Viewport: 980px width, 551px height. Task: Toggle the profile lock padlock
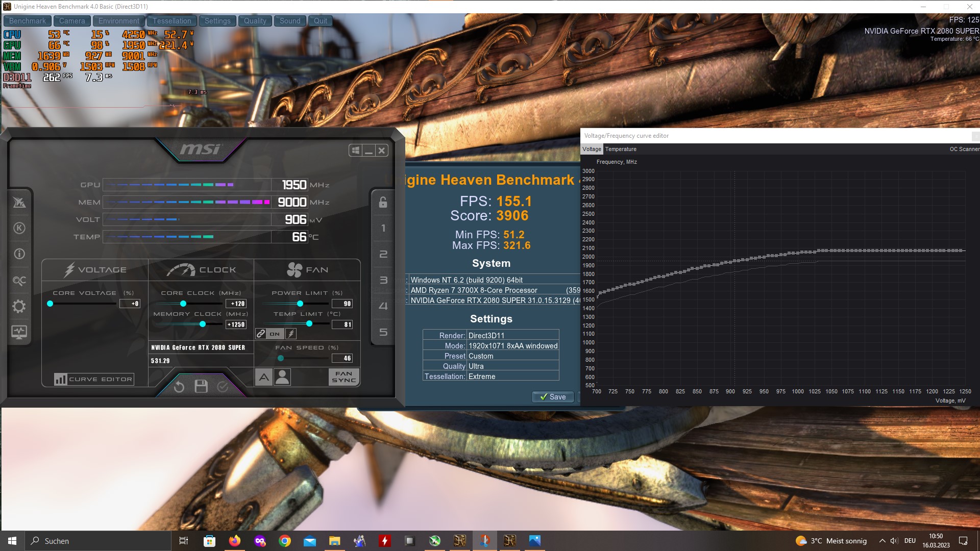click(383, 202)
